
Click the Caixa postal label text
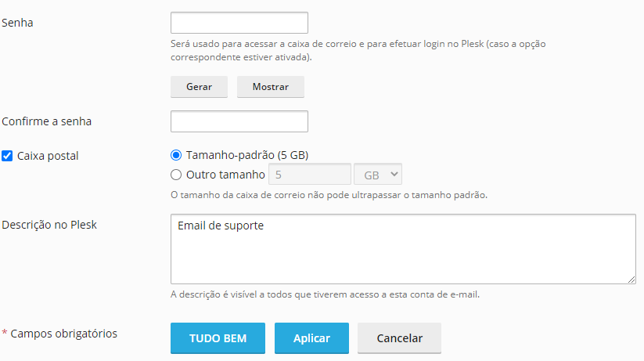48,156
